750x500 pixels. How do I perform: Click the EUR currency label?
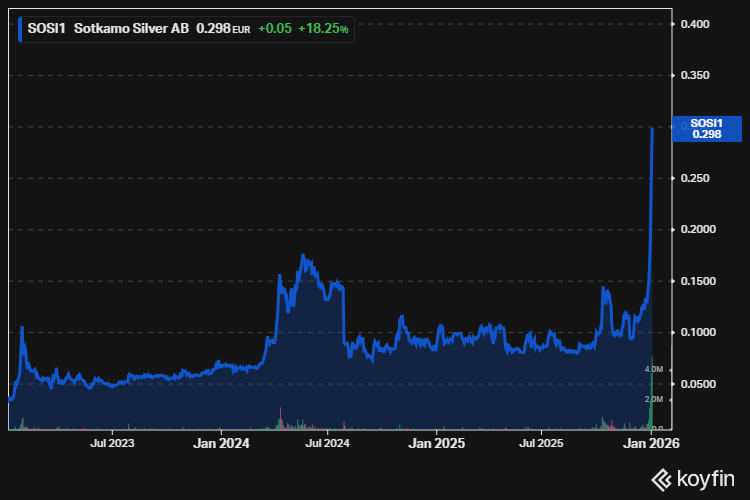(x=241, y=30)
